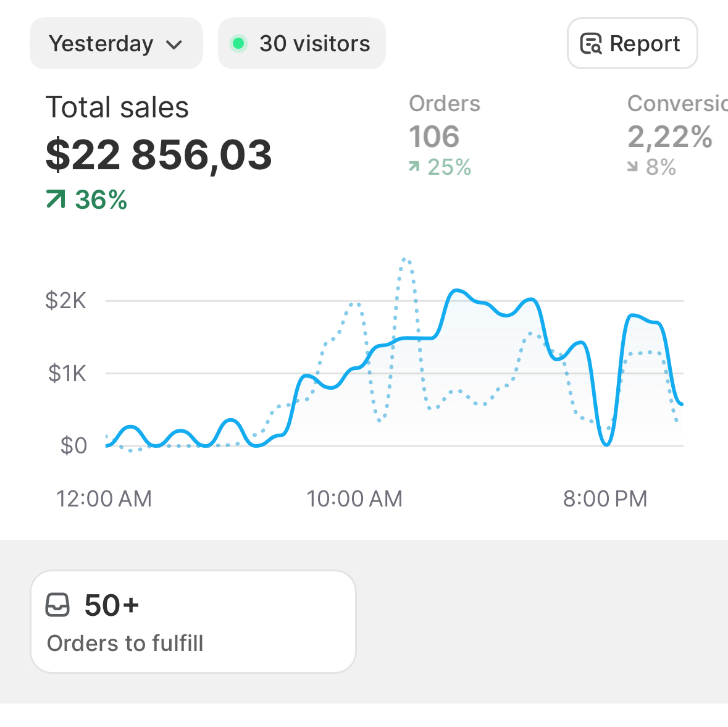
Task: Click the $1K gridline label
Action: pyautogui.click(x=67, y=373)
